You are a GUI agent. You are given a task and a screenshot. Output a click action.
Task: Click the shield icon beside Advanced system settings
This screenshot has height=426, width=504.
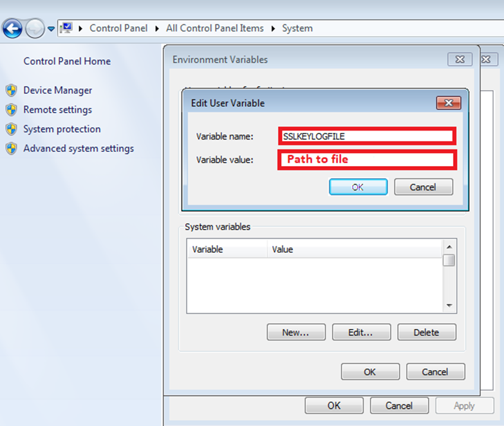(11, 149)
